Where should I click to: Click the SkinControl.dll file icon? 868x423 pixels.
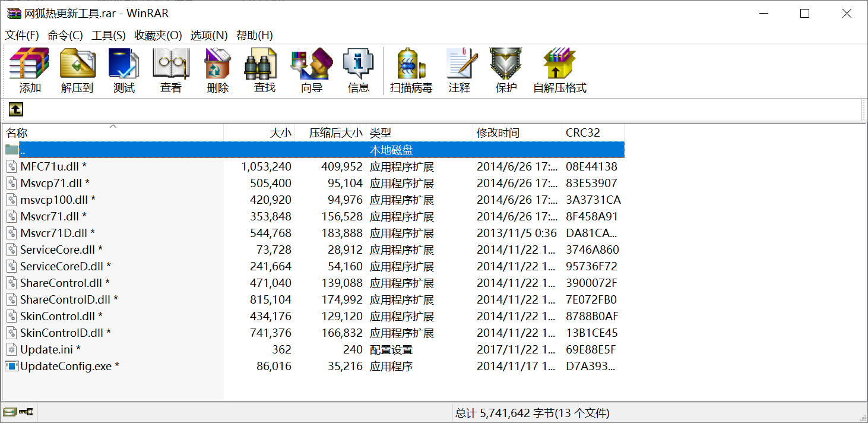(12, 316)
